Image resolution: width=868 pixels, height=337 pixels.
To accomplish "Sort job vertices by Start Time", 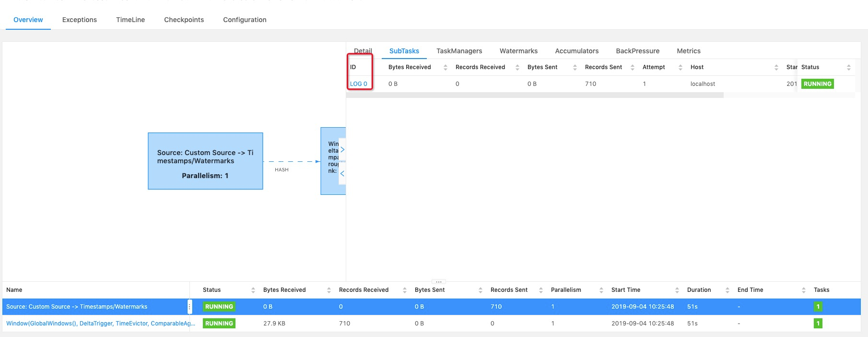I will coord(677,290).
